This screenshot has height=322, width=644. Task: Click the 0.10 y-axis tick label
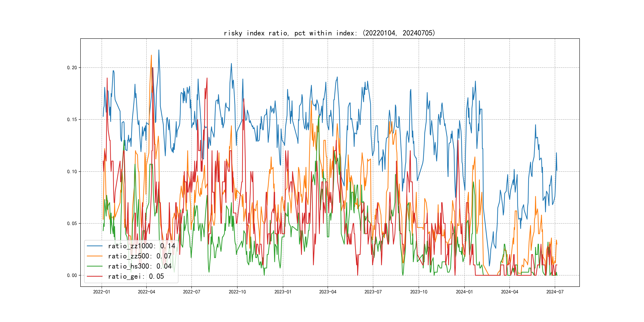tap(72, 172)
